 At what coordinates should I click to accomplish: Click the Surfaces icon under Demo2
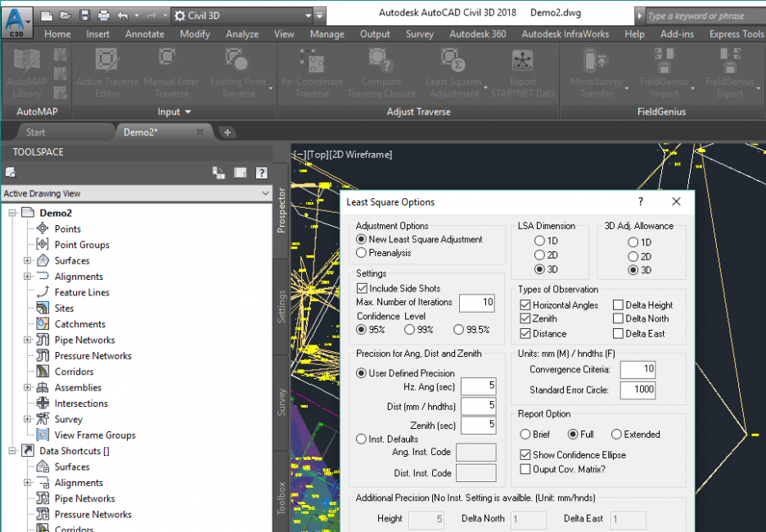43,260
